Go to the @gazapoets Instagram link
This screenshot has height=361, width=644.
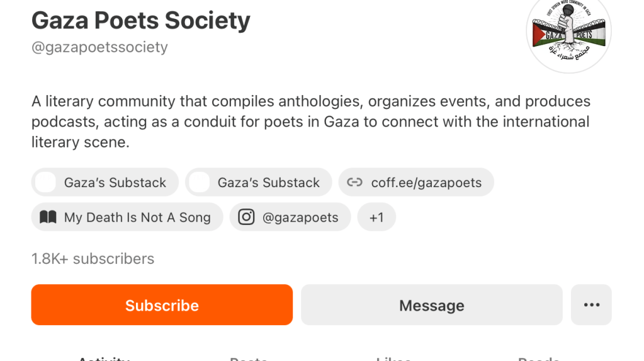pyautogui.click(x=300, y=217)
